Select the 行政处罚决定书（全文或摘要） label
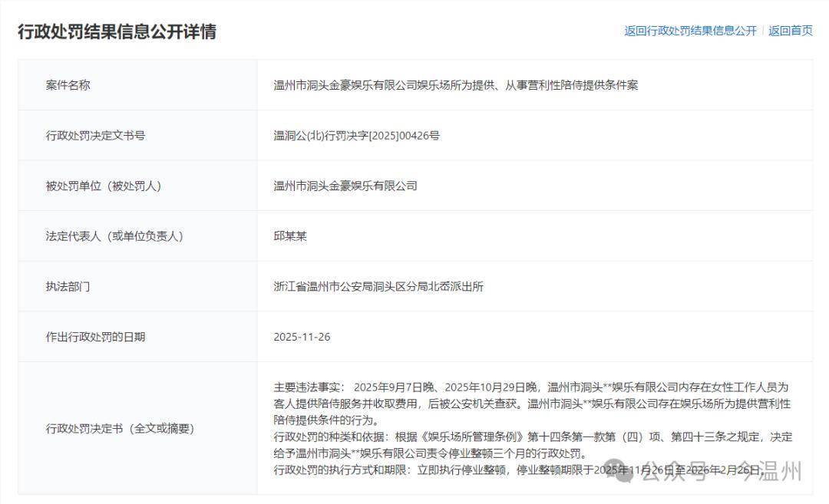 (119, 428)
